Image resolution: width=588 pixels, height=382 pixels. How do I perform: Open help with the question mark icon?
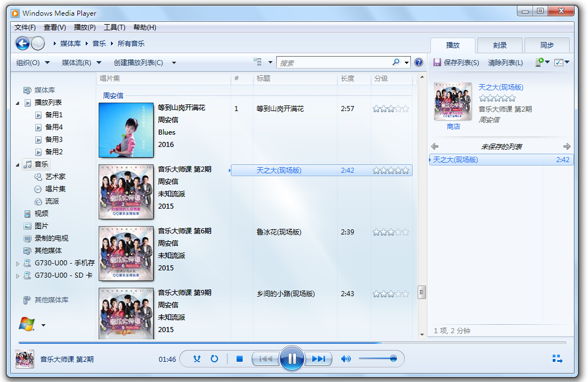point(419,62)
